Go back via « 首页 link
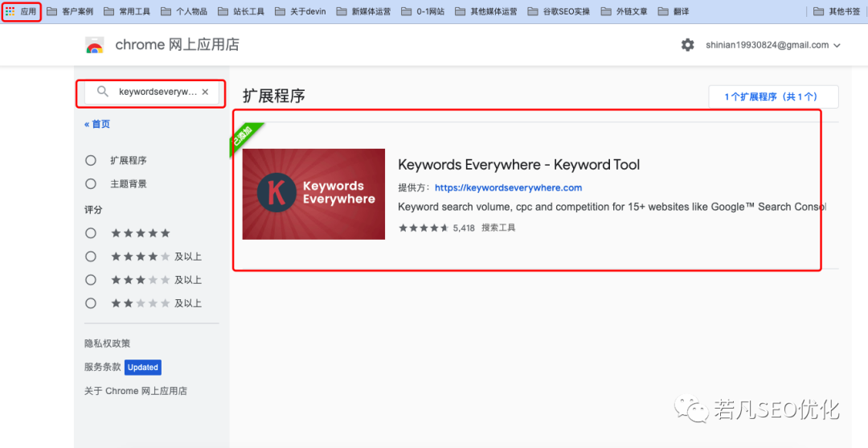Screen dimensions: 868x448 click(x=97, y=124)
